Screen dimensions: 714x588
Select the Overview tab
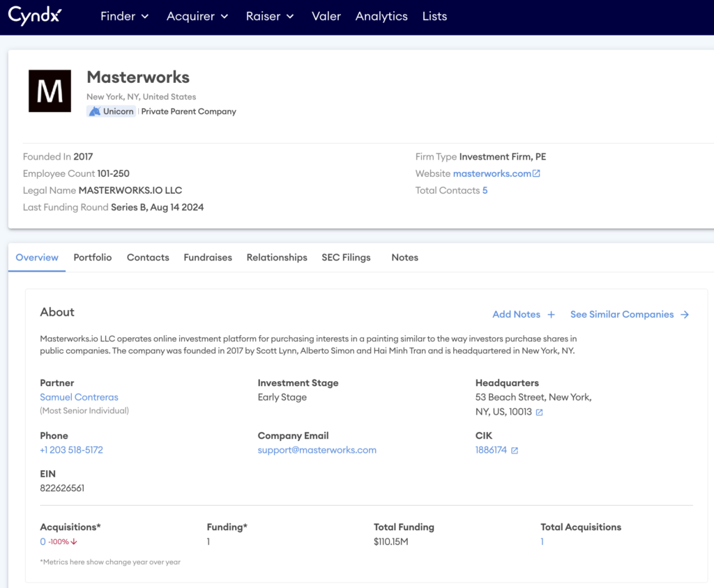[x=37, y=258]
